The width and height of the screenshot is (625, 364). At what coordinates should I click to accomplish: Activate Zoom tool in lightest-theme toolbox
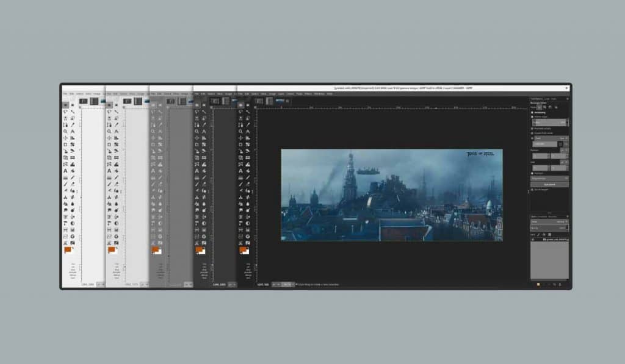(65, 132)
